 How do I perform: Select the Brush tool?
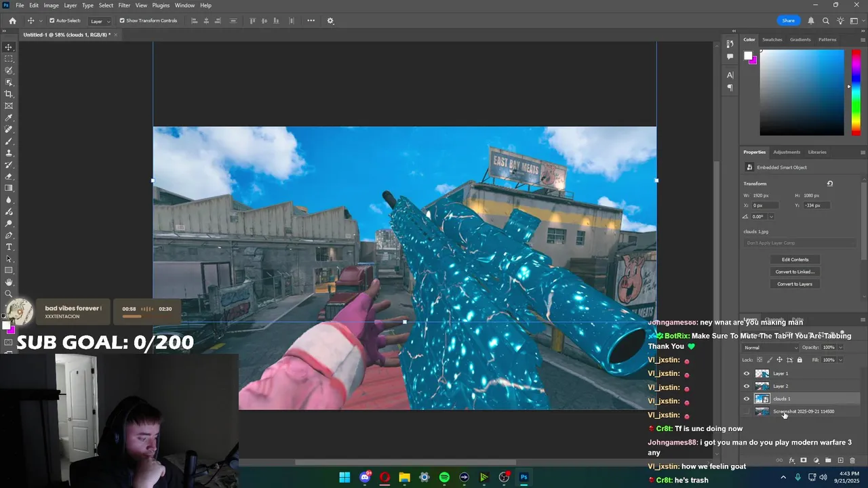click(x=9, y=141)
